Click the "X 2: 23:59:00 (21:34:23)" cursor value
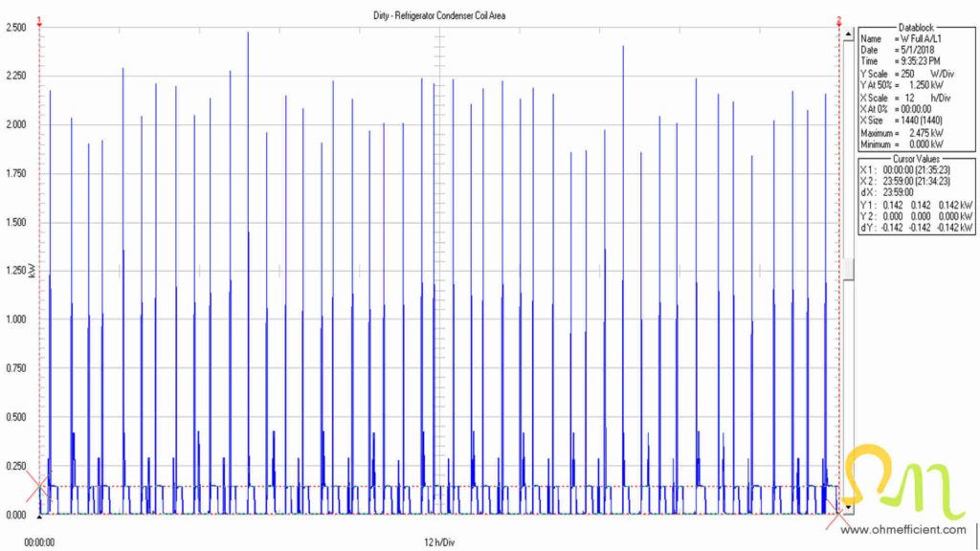This screenshot has height=551, width=980. tap(905, 181)
